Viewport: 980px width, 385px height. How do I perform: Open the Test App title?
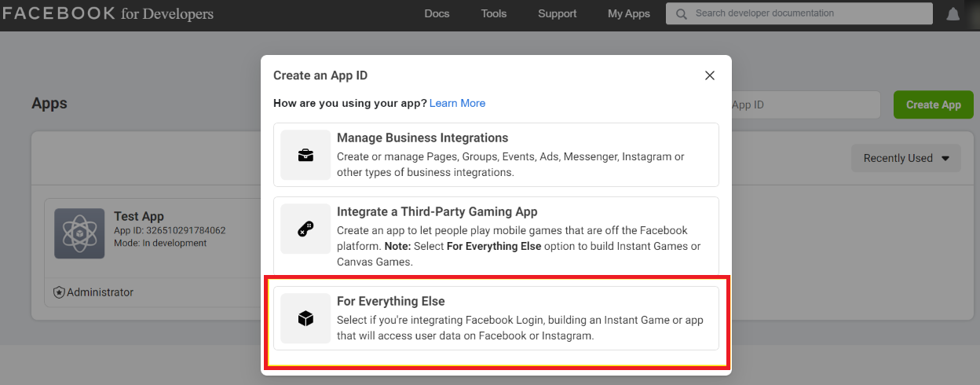click(139, 216)
